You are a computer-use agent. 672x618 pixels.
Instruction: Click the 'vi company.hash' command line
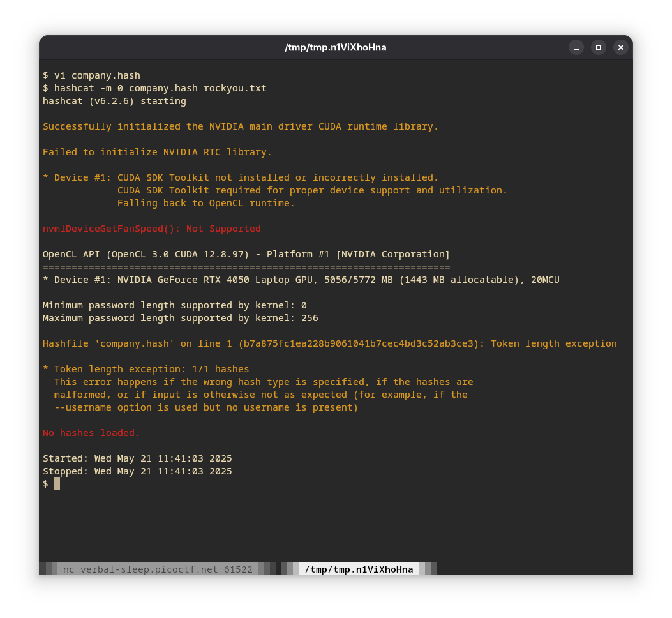pos(97,75)
